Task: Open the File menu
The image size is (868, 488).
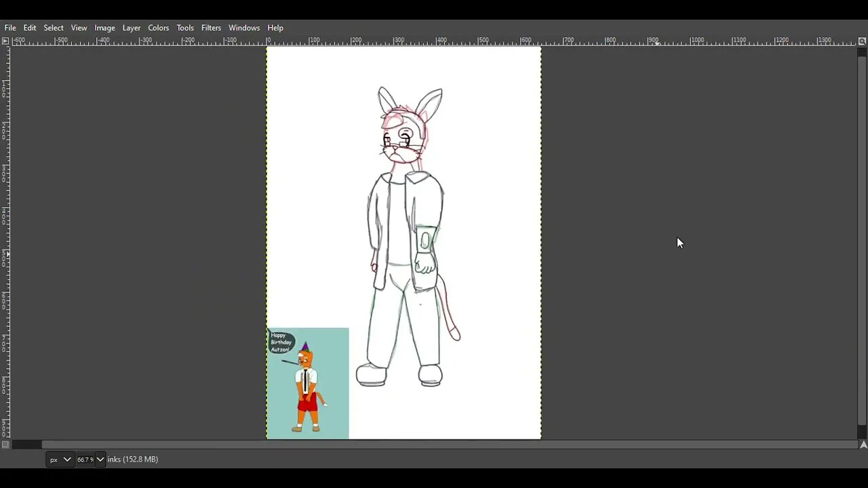Action: [10, 28]
